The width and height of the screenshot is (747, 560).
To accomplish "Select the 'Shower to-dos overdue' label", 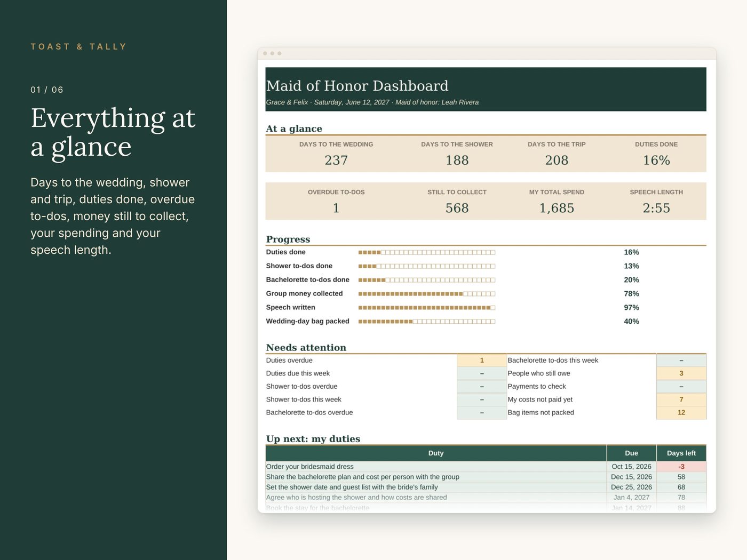I will pyautogui.click(x=301, y=387).
